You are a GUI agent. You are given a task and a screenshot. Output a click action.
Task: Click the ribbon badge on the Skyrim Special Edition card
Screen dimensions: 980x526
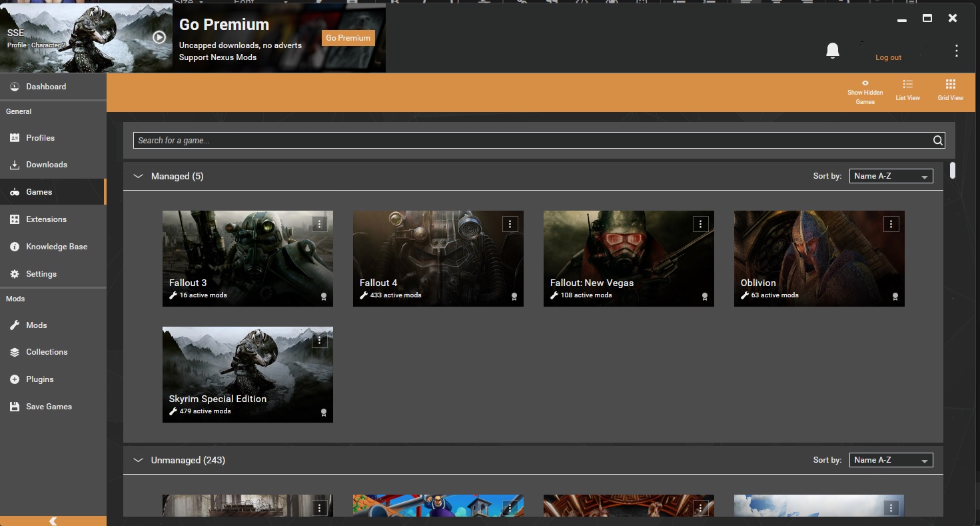pos(324,413)
